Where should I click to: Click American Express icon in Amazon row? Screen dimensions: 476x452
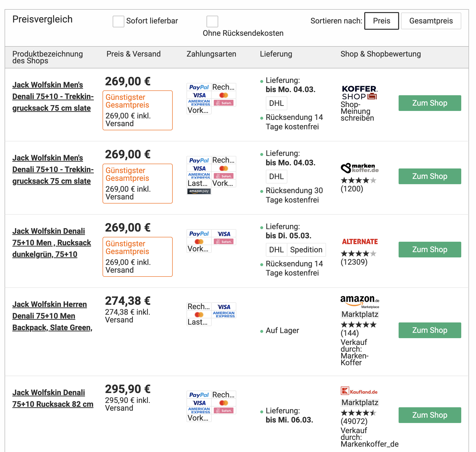point(224,314)
